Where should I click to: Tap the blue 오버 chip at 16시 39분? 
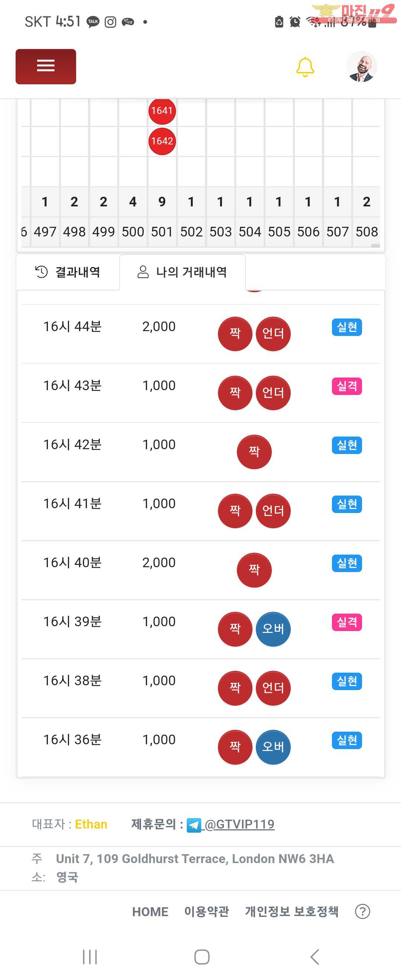point(273,629)
